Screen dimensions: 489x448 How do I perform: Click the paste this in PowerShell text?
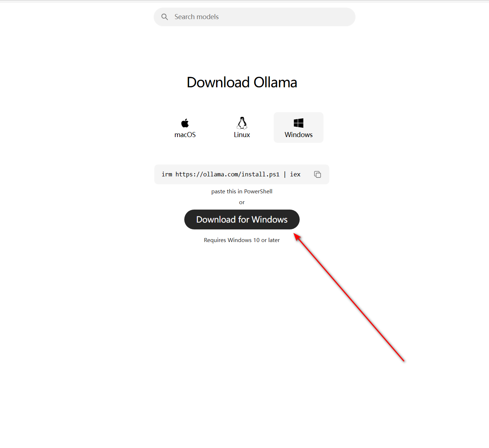242,192
